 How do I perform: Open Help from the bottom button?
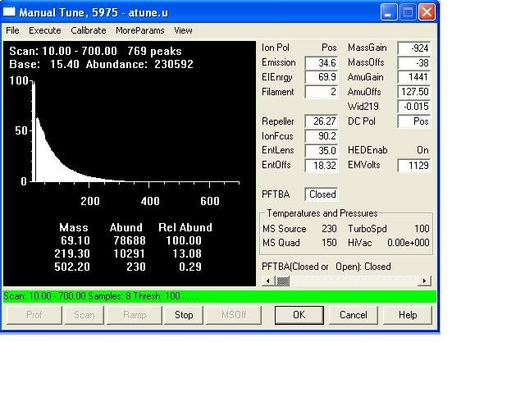pyautogui.click(x=408, y=315)
